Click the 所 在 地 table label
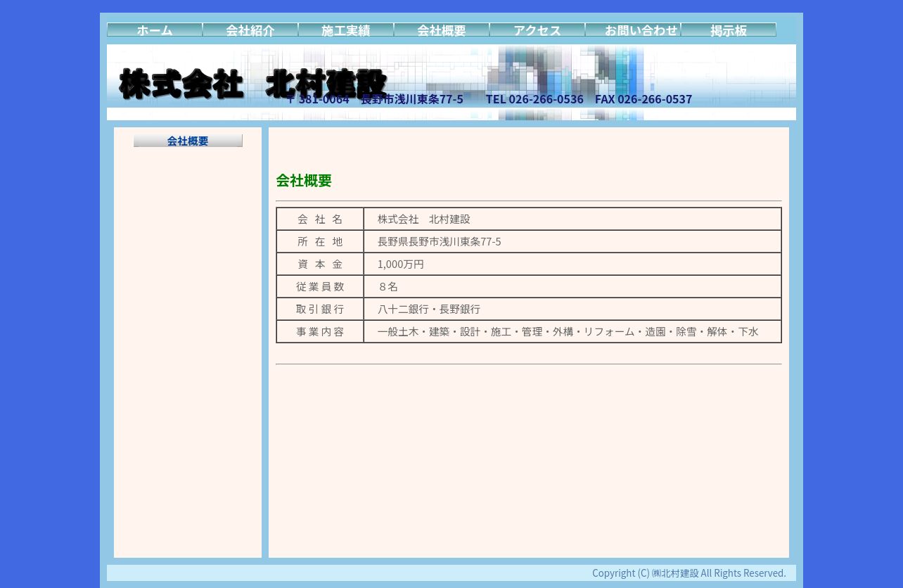The width and height of the screenshot is (903, 588). pyautogui.click(x=320, y=242)
